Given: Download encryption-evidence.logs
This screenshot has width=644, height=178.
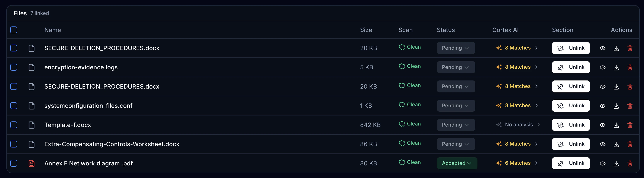Looking at the screenshot, I should pyautogui.click(x=616, y=67).
